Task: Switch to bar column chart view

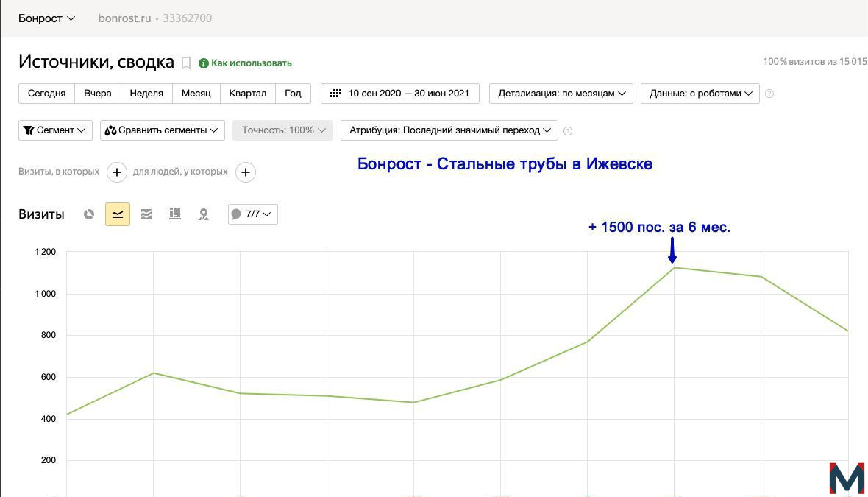Action: [175, 214]
